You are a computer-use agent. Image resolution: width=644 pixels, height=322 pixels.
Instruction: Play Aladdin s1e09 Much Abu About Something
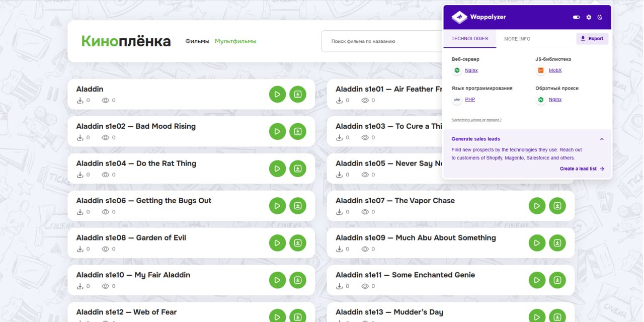coord(537,243)
